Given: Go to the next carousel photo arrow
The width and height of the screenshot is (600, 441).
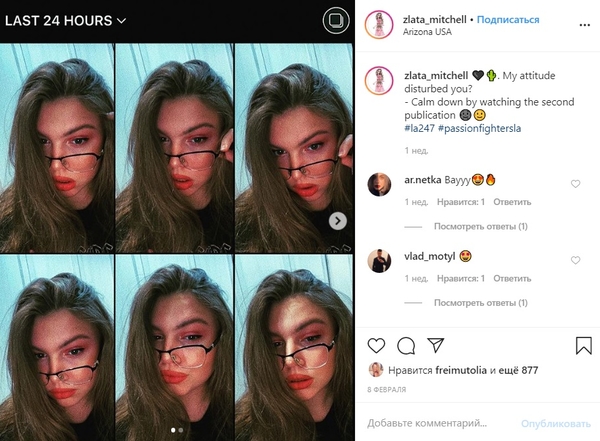Looking at the screenshot, I should (x=338, y=221).
